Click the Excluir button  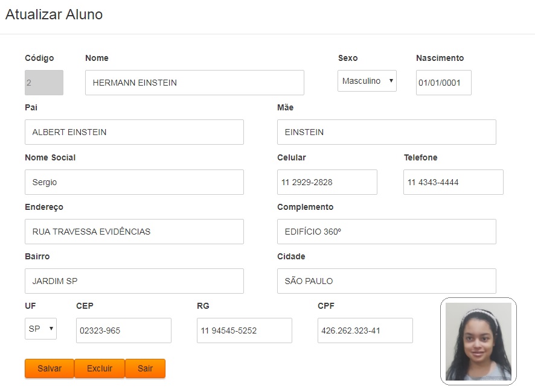(100, 368)
